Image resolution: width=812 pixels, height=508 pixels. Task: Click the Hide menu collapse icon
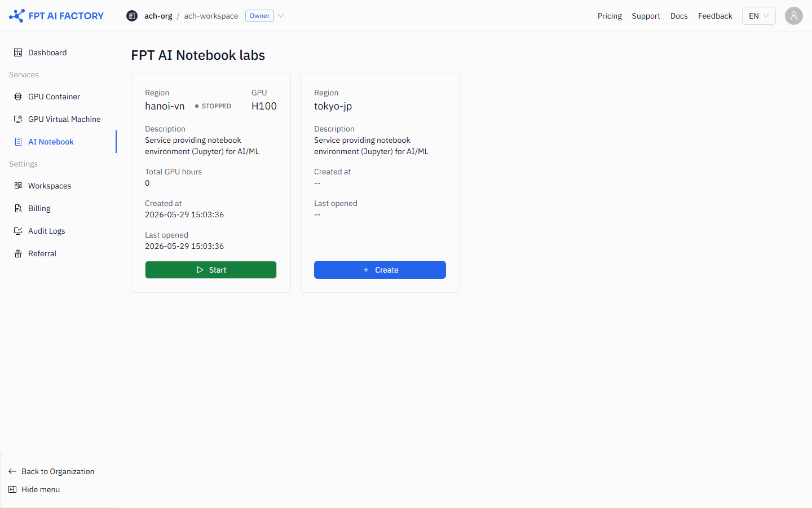pyautogui.click(x=12, y=489)
